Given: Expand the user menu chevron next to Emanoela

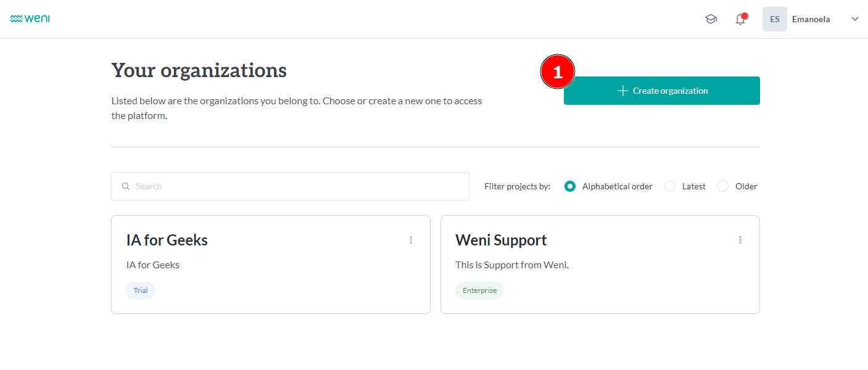Looking at the screenshot, I should 855,19.
